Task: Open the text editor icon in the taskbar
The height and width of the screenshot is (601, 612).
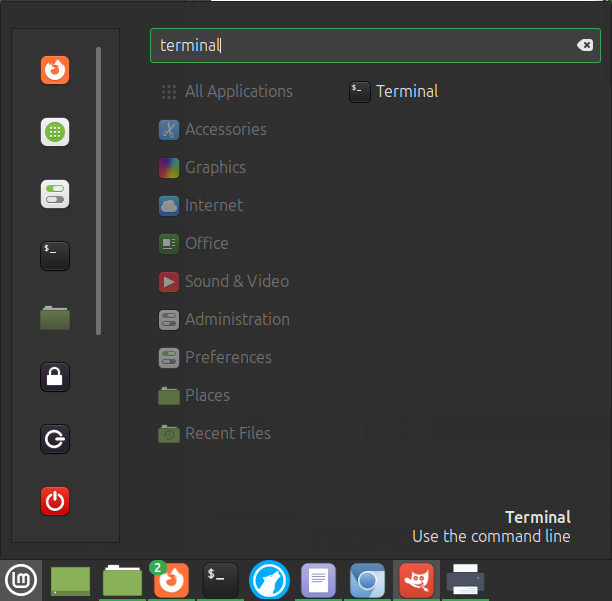Action: (319, 579)
